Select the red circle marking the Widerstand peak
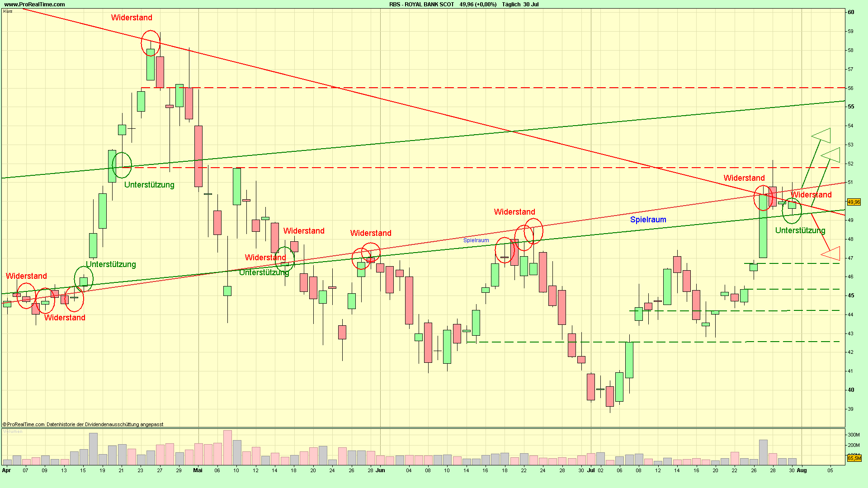This screenshot has width=868, height=488. point(151,43)
